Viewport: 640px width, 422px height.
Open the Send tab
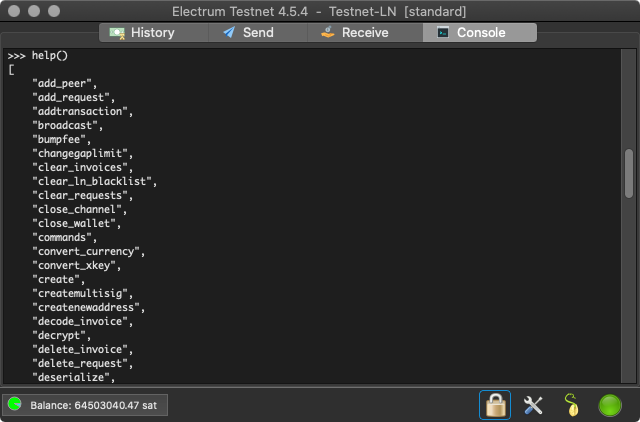pos(258,33)
